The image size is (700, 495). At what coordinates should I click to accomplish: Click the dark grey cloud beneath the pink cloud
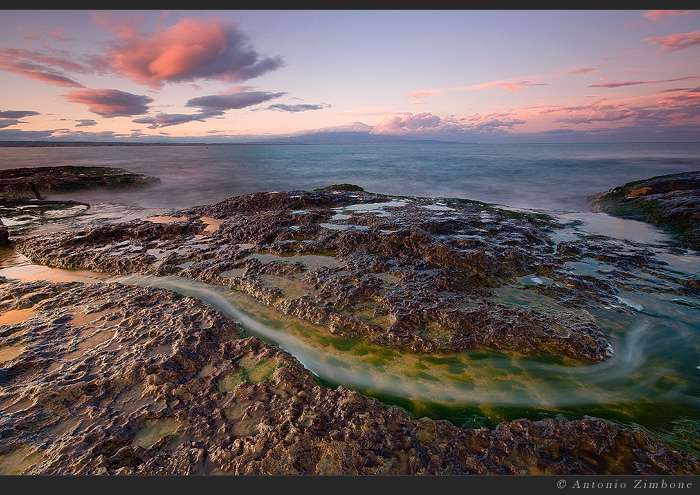(x=234, y=100)
